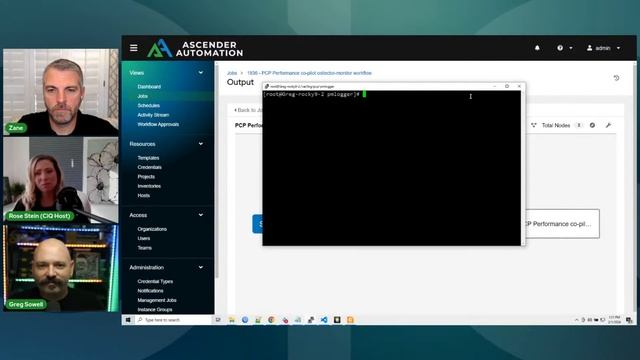Click the Ascender Automation logo
This screenshot has width=640, height=360.
pyautogui.click(x=195, y=48)
